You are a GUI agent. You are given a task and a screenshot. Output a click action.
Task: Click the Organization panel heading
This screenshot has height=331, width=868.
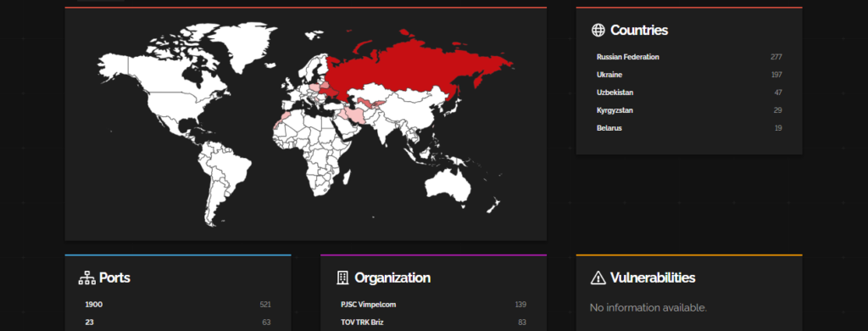pos(392,278)
